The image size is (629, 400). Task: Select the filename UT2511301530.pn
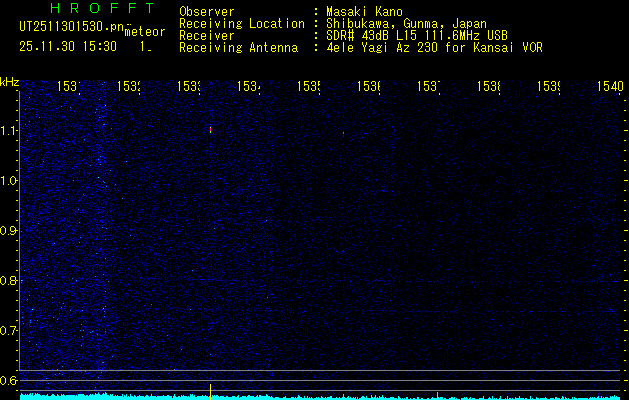71,27
